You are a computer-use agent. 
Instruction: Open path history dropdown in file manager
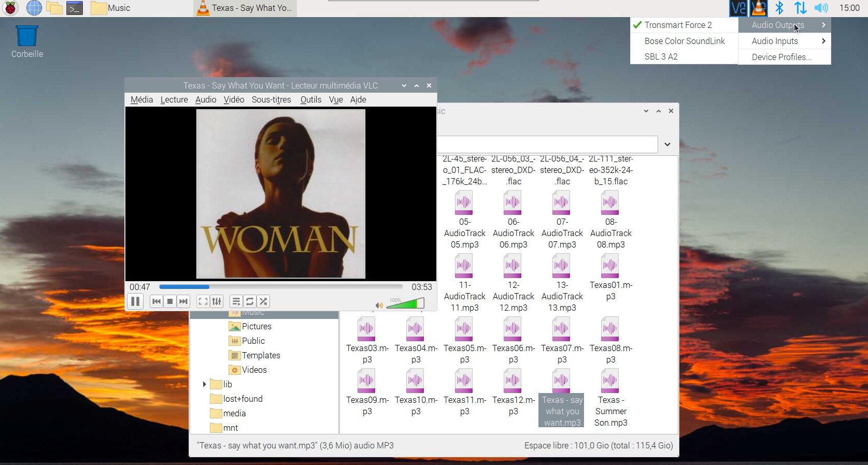pyautogui.click(x=667, y=144)
